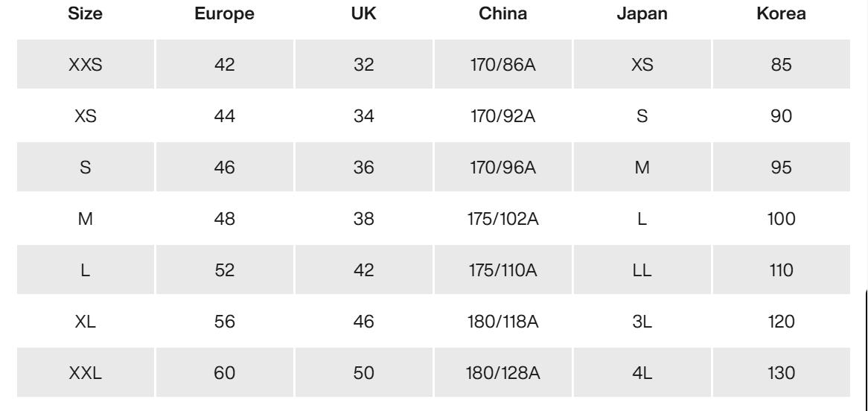Viewport: 868px width, 411px height.
Task: Click the Size column header
Action: [85, 13]
